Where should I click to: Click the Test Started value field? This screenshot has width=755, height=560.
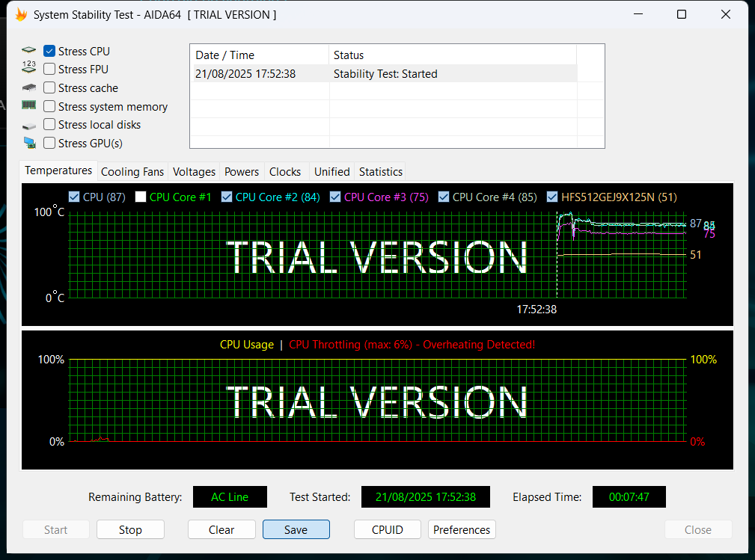click(x=426, y=497)
